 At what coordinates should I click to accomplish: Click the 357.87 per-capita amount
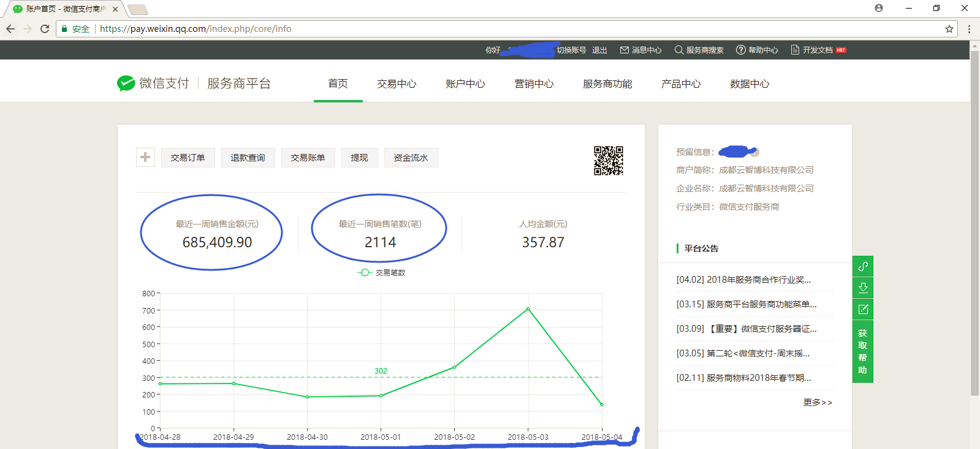click(x=543, y=242)
